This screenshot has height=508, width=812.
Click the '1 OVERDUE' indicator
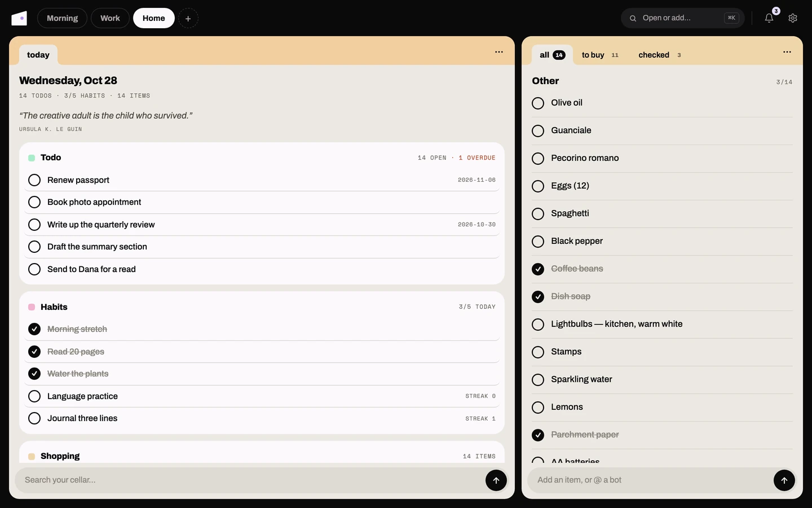pos(477,158)
